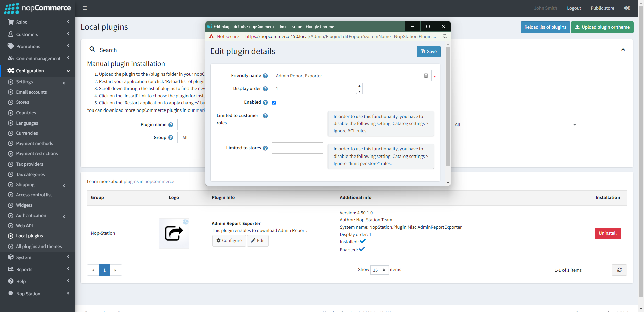Click the Promotions tags icon in sidebar

11,46
